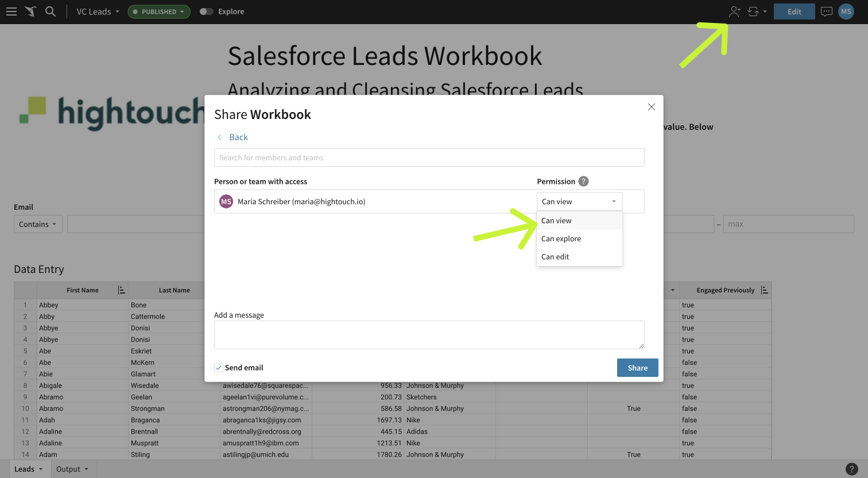Viewport: 868px width, 478px height.
Task: Open the Can view permission combo box
Action: [x=579, y=202]
